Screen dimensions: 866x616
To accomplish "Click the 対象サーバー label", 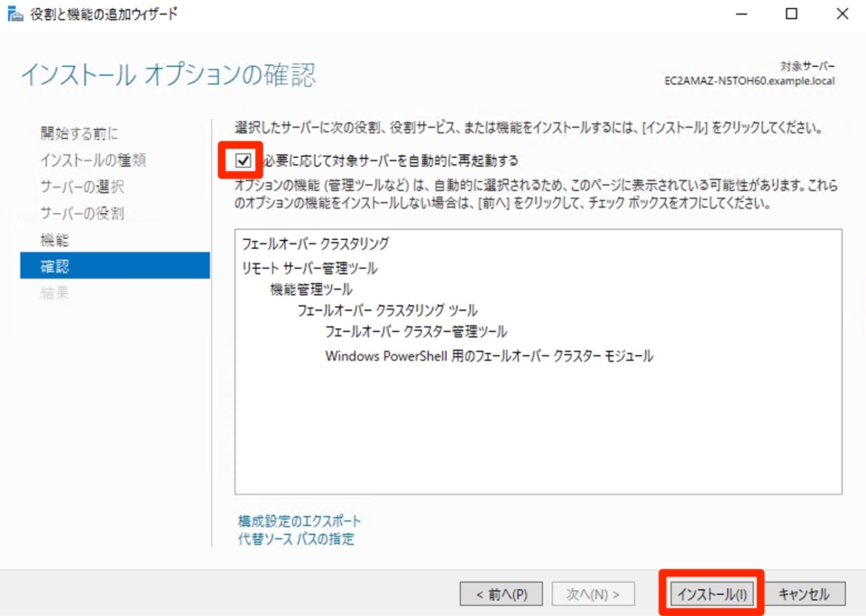I will point(806,66).
